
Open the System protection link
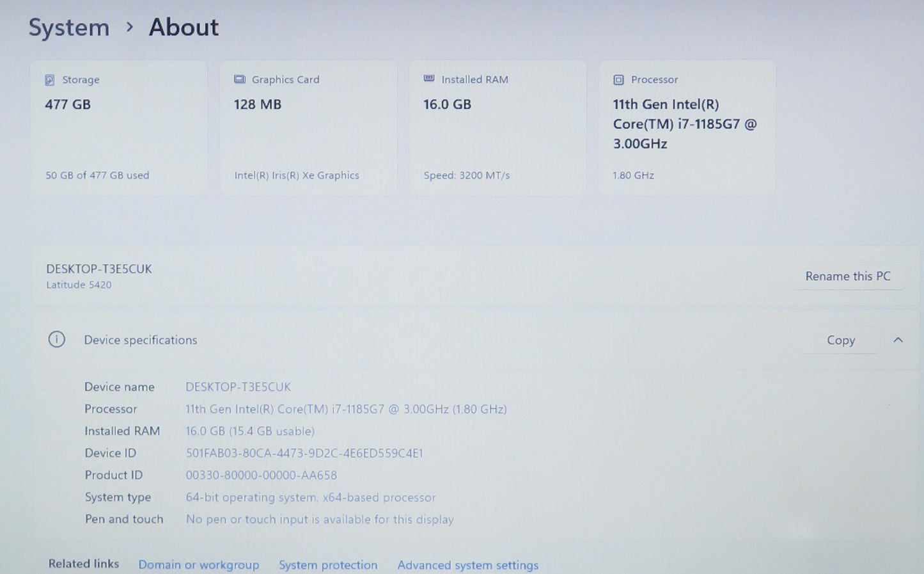(328, 564)
